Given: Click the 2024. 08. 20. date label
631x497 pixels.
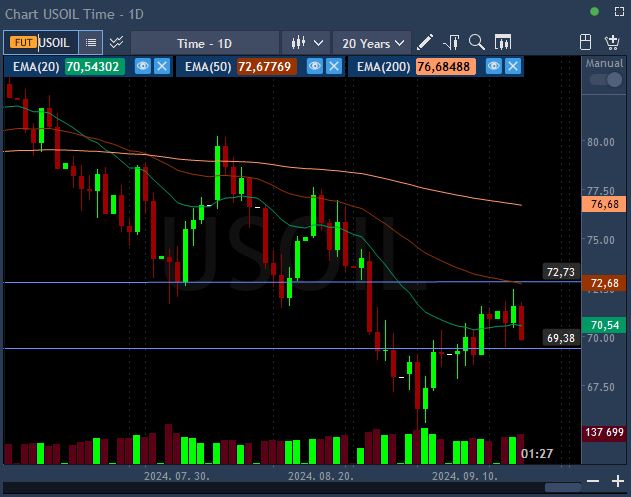Looking at the screenshot, I should click(321, 476).
